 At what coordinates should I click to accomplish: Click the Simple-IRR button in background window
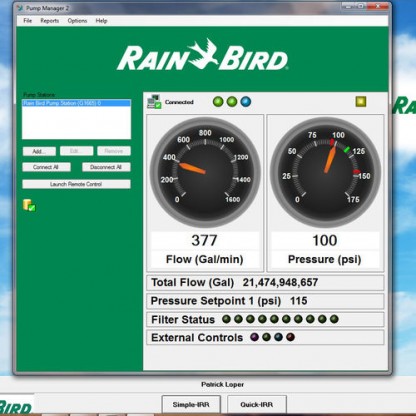click(x=191, y=405)
